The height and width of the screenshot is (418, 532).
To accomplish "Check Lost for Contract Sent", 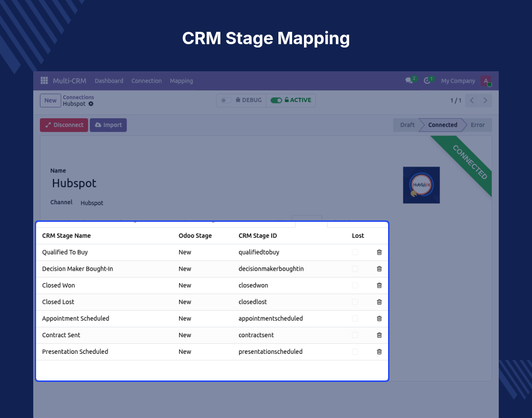I will (355, 335).
